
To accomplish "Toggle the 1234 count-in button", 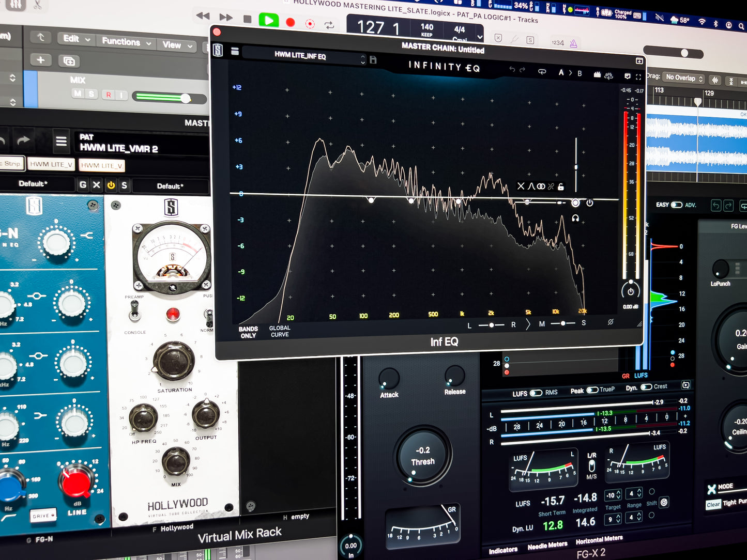I will (558, 43).
